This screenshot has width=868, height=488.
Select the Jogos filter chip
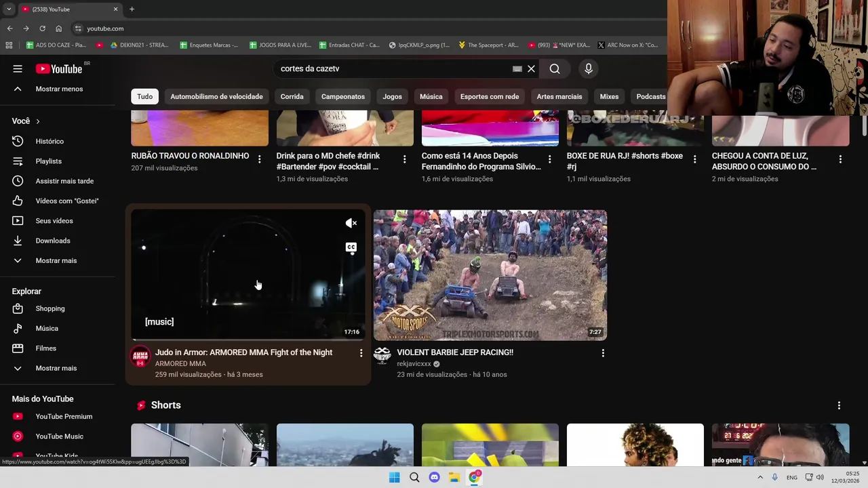pos(392,96)
